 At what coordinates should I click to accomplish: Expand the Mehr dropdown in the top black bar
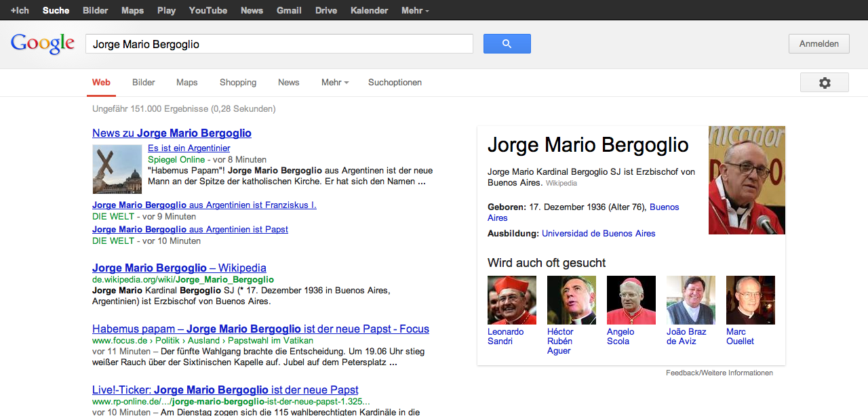coord(414,11)
